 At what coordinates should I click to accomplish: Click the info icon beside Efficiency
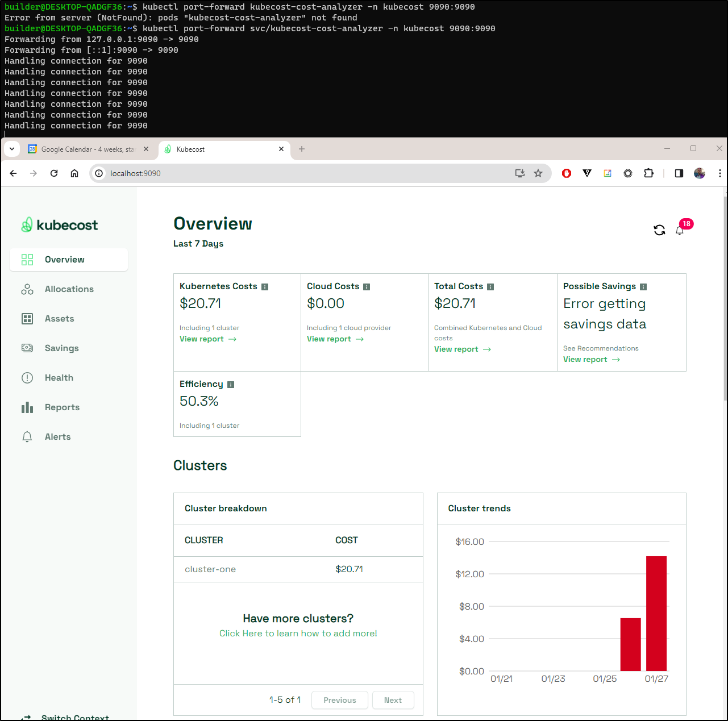[x=231, y=385]
